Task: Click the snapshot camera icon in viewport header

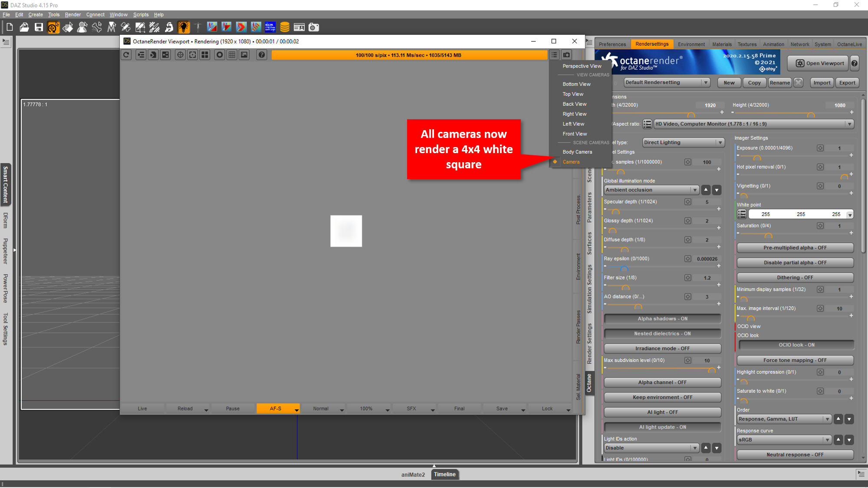Action: tap(566, 55)
